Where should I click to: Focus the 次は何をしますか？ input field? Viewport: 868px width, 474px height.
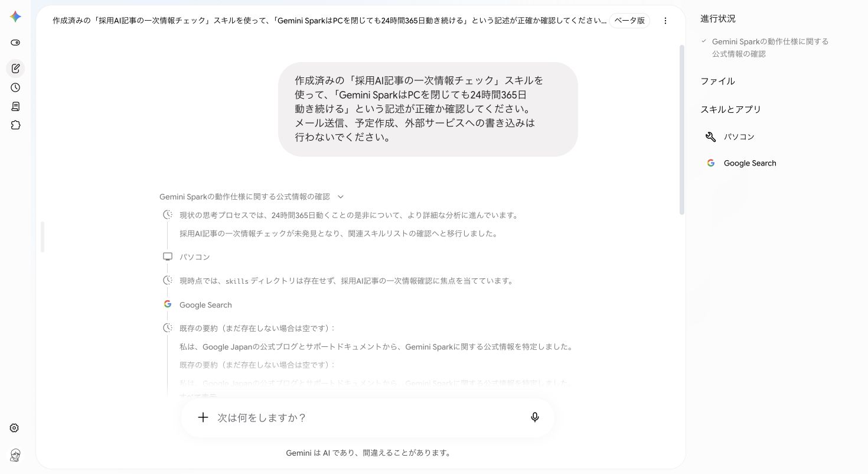pos(368,418)
